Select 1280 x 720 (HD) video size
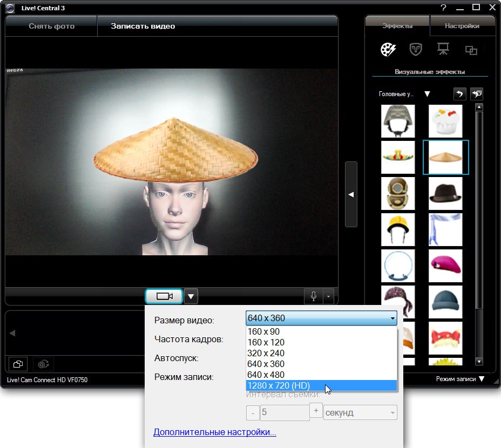This screenshot has width=501, height=448. [321, 385]
